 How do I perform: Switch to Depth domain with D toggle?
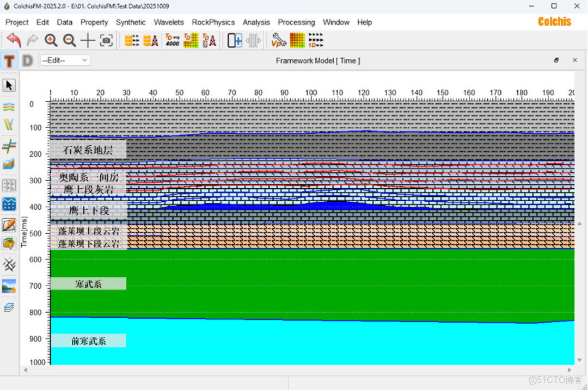pos(27,61)
